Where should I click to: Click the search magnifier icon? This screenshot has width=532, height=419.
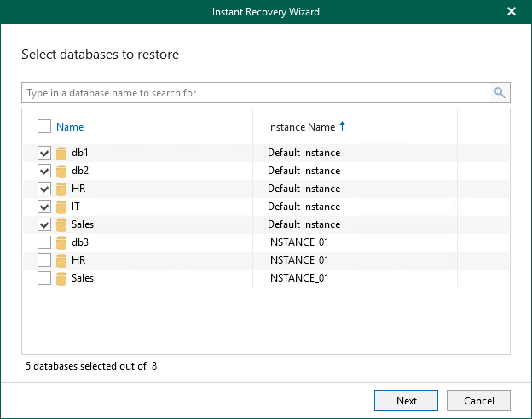(x=500, y=93)
